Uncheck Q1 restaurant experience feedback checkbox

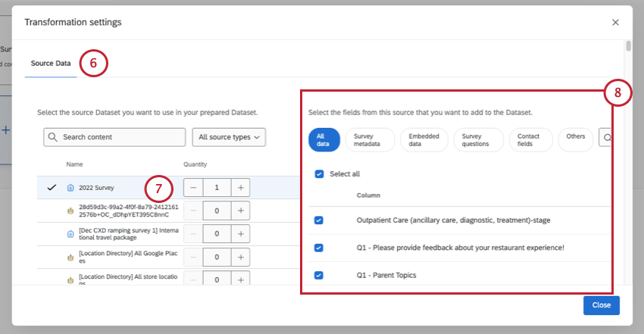click(x=319, y=248)
